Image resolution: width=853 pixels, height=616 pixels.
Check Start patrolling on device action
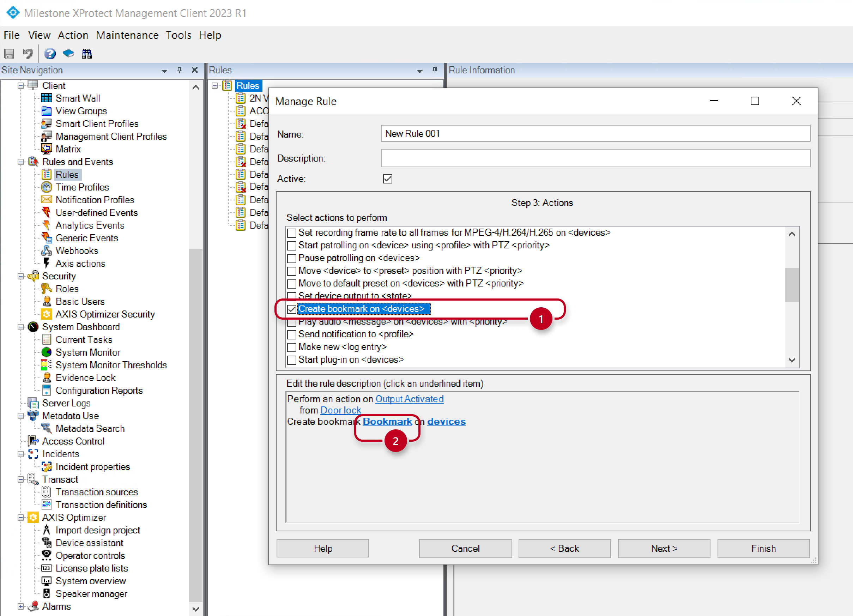pos(291,246)
